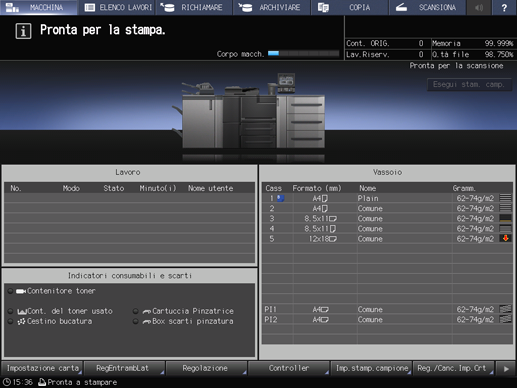
Task: Click the Cestino bucatura indicator light
Action: [10, 321]
